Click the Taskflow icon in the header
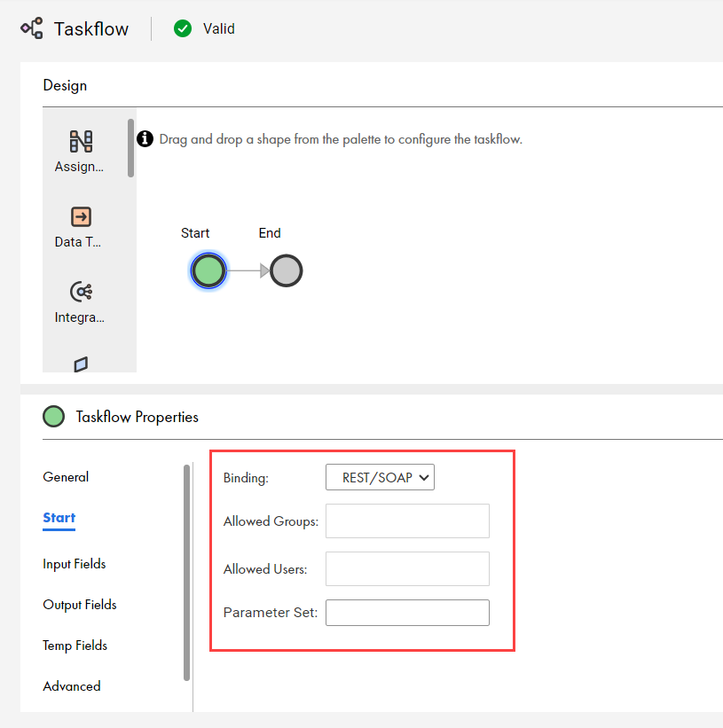This screenshot has width=723, height=728. tap(32, 28)
